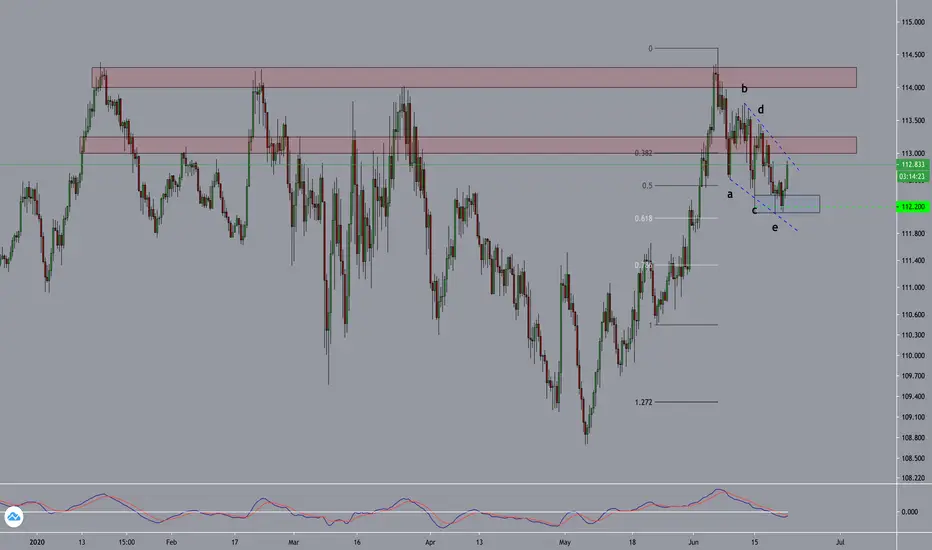This screenshot has height=550, width=932.
Task: Select the current price label 112.833
Action: point(912,165)
